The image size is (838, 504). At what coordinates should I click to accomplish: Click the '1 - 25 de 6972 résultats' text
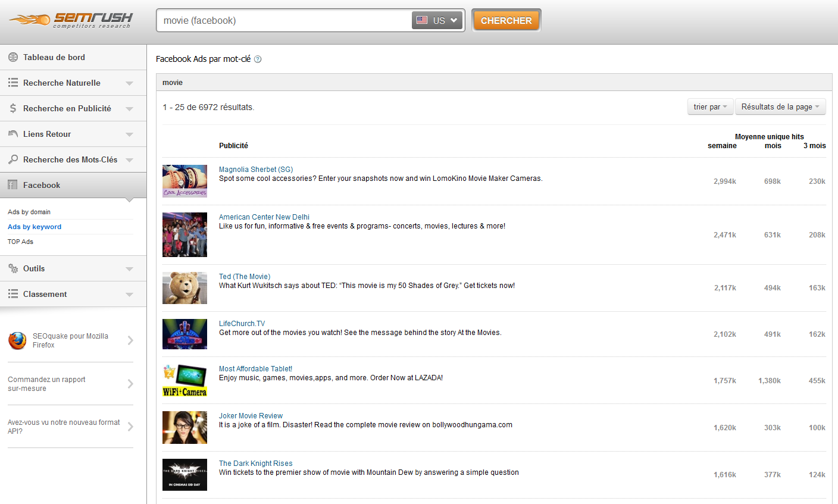tap(208, 107)
